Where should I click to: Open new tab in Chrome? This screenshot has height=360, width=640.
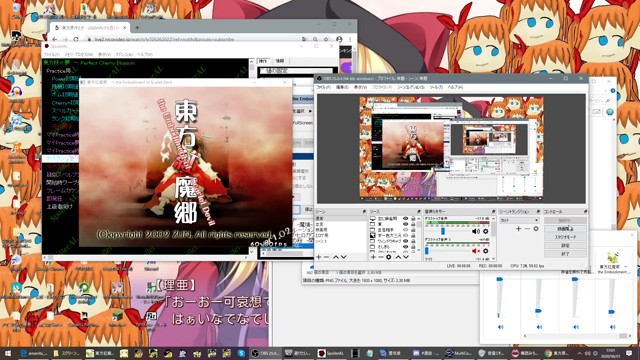click(137, 28)
